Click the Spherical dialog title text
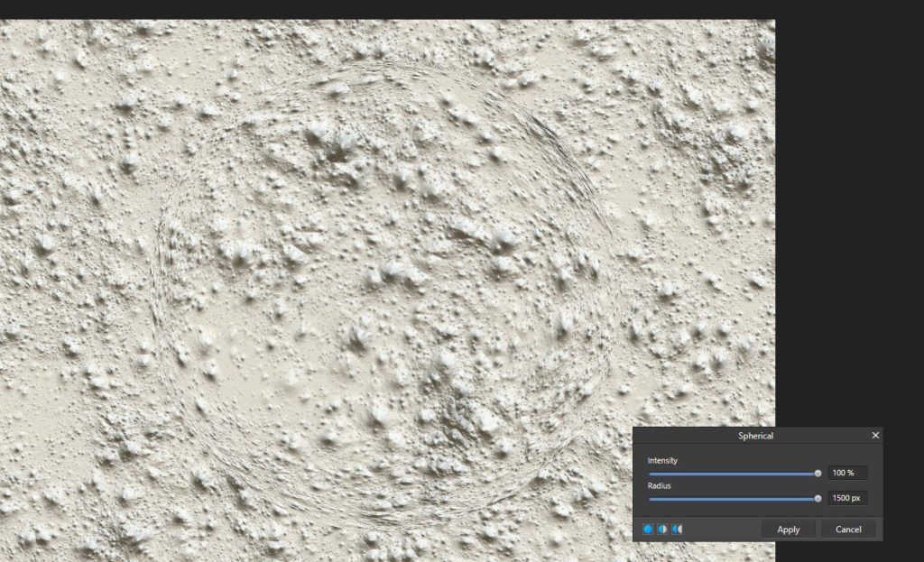The width and height of the screenshot is (924, 562). point(755,436)
